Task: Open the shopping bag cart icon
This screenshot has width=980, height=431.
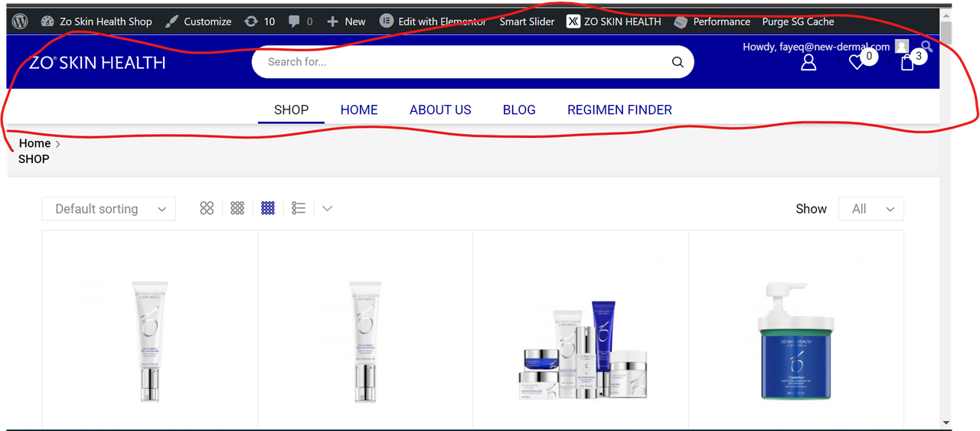Action: click(907, 63)
